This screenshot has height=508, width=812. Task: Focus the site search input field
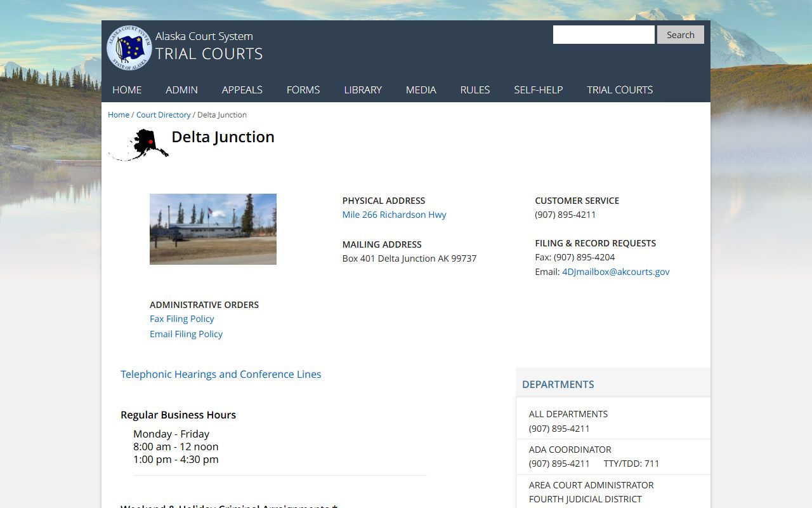click(604, 35)
